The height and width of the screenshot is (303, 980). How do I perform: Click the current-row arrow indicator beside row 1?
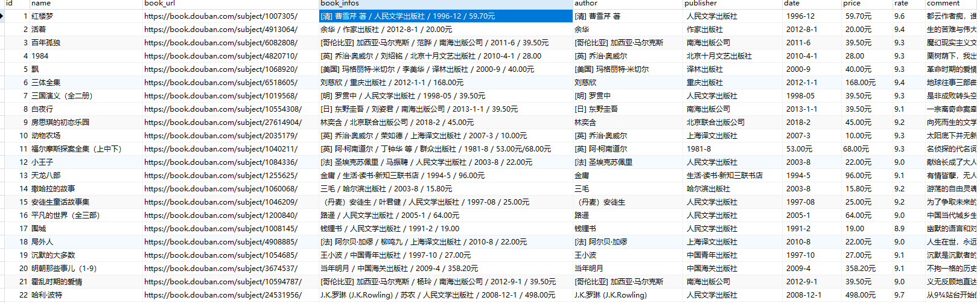(2, 16)
